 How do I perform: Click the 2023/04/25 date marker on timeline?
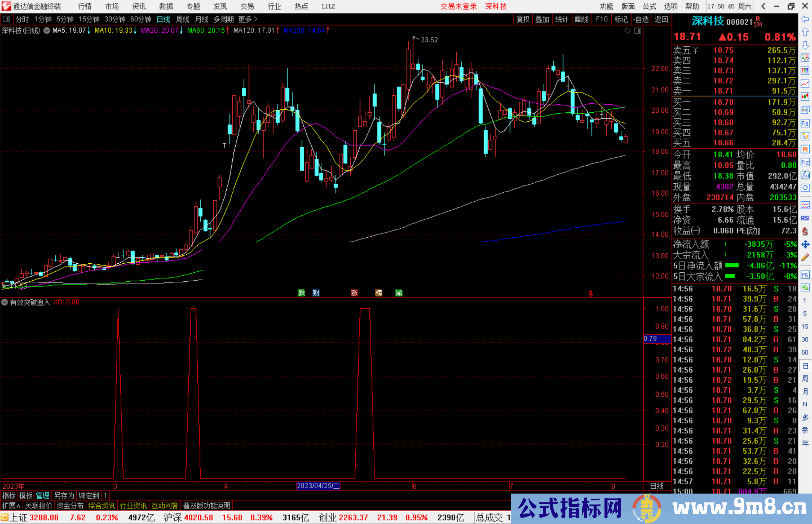(318, 486)
